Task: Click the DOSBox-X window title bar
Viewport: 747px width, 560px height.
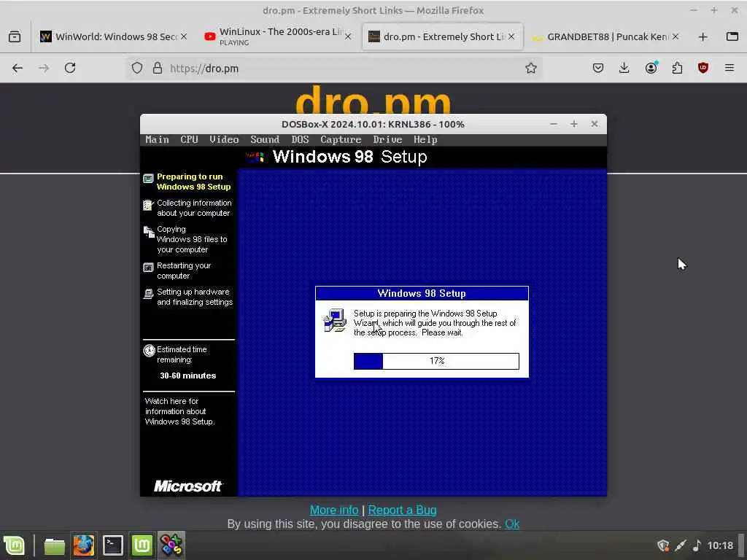Action: [373, 124]
